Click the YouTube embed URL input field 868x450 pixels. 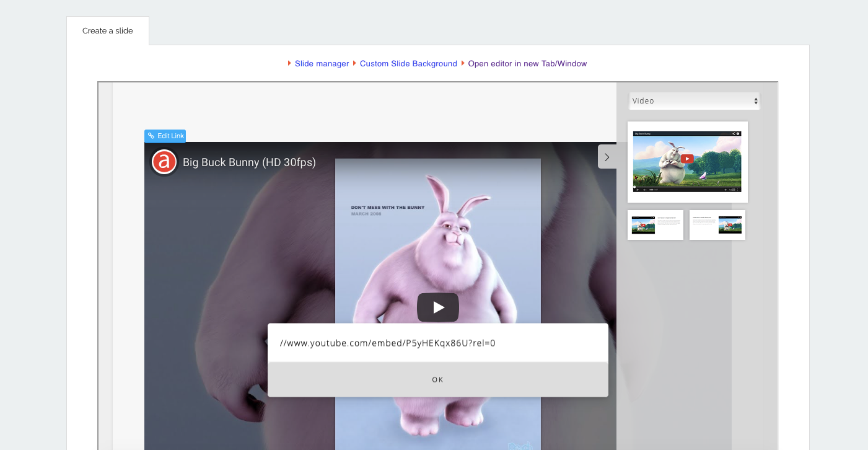(438, 343)
